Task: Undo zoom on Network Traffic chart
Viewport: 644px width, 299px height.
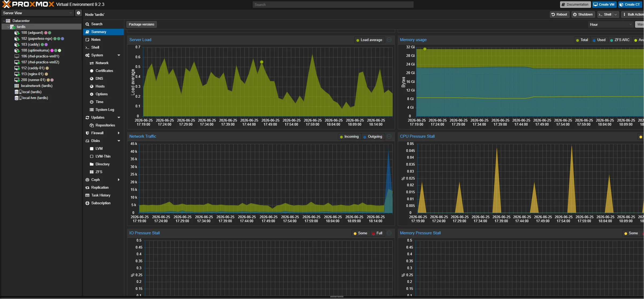Action: point(389,137)
